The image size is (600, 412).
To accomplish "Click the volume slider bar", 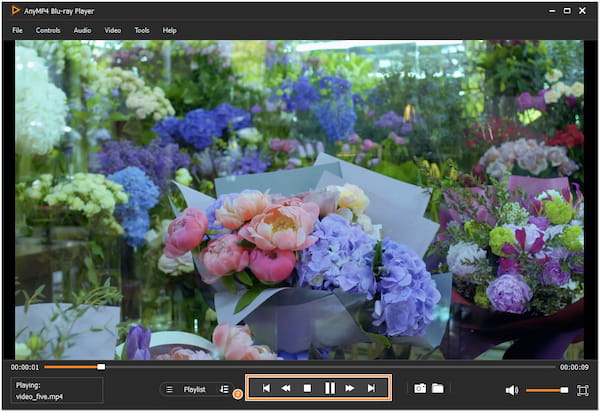I will (545, 390).
